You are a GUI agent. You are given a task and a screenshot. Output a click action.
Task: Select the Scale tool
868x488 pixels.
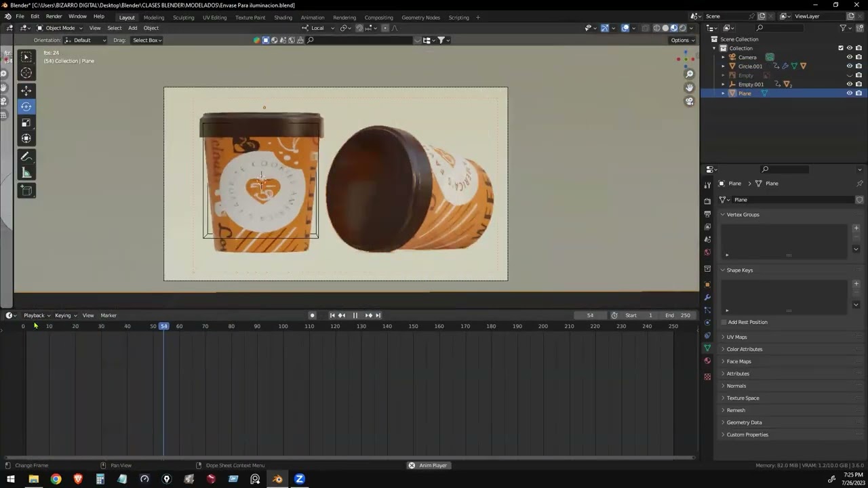26,123
